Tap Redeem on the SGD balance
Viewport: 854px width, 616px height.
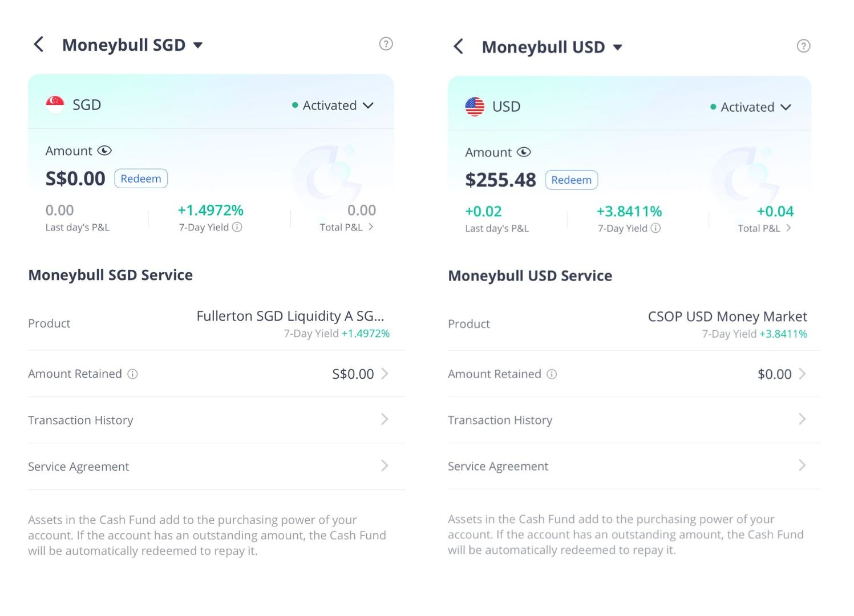point(140,178)
